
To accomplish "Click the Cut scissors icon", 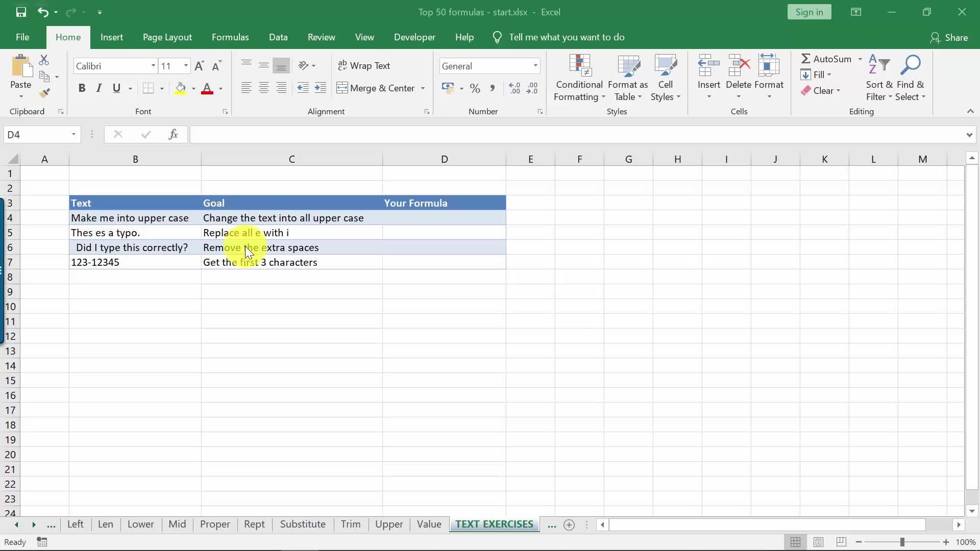I will pyautogui.click(x=44, y=60).
